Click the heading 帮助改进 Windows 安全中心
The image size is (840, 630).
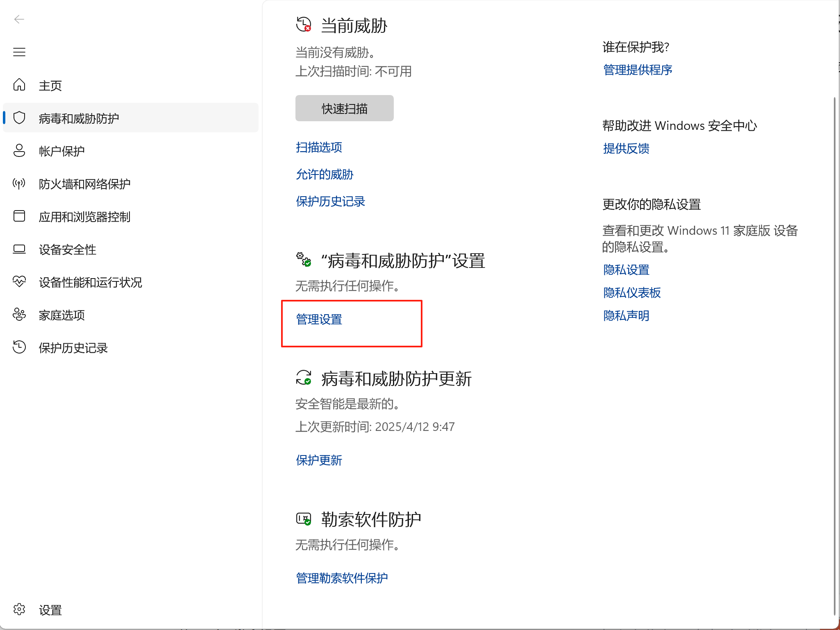(680, 125)
